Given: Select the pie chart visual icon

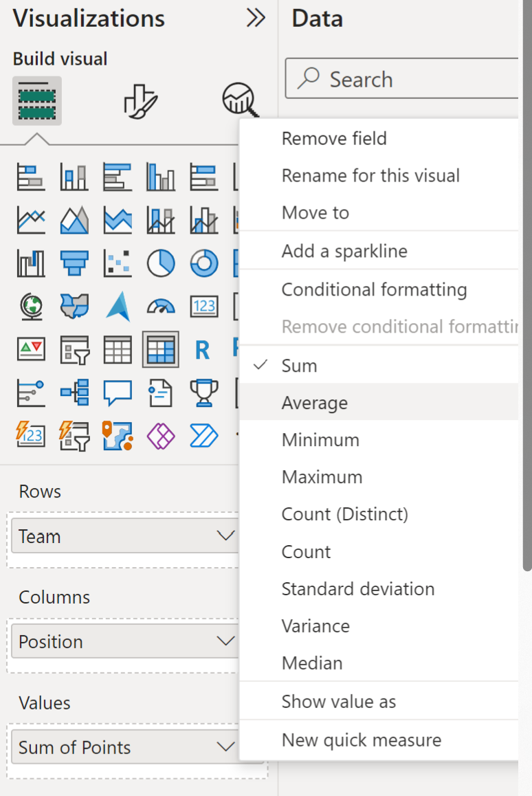Looking at the screenshot, I should point(161,263).
